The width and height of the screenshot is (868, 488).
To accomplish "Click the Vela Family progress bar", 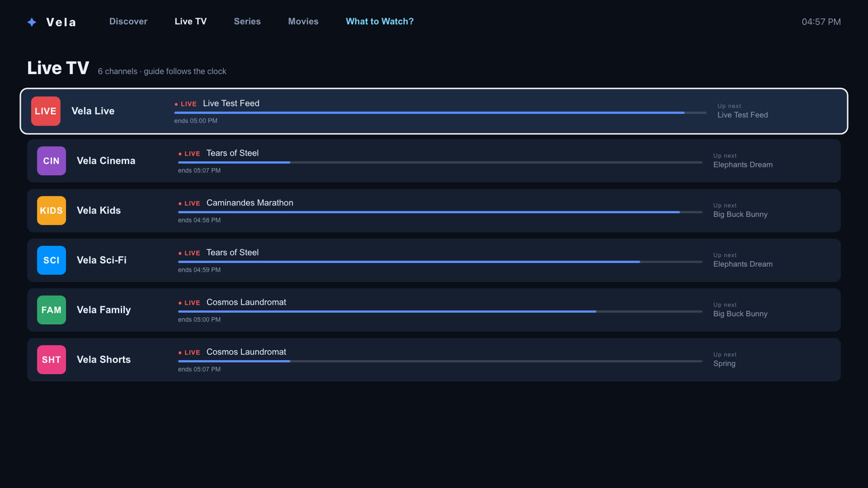I will [x=440, y=311].
